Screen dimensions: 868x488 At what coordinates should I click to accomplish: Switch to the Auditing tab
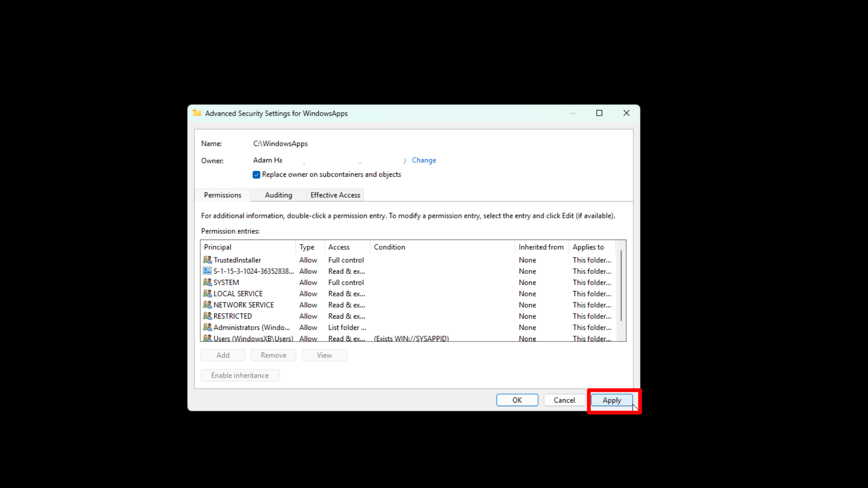tap(278, 195)
